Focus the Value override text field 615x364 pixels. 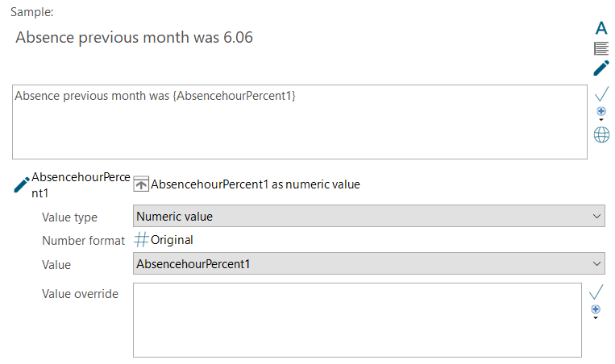point(357,321)
